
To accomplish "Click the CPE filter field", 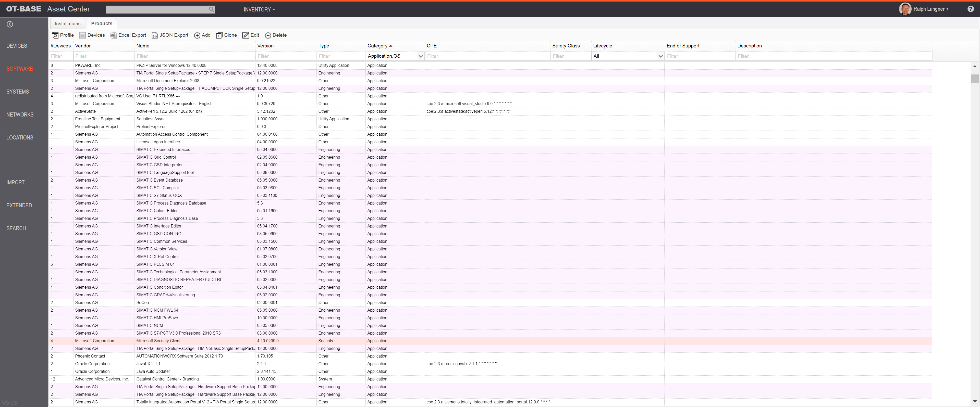I will point(488,56).
